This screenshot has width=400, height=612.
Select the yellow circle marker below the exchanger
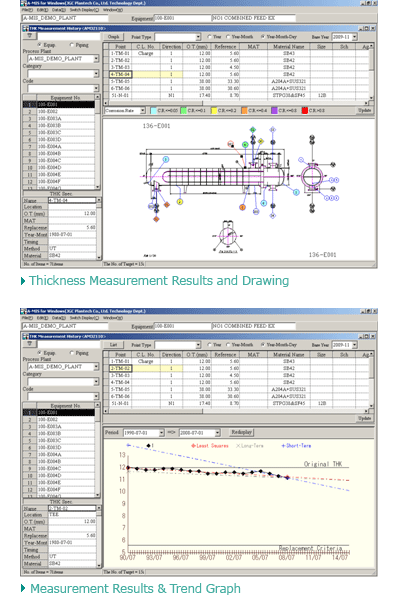pos(180,202)
